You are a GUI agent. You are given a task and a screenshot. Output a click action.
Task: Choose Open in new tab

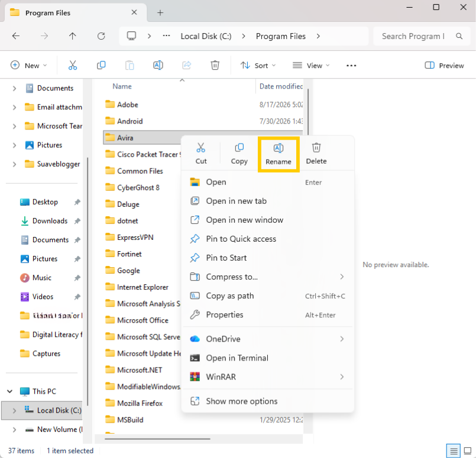[268, 201]
